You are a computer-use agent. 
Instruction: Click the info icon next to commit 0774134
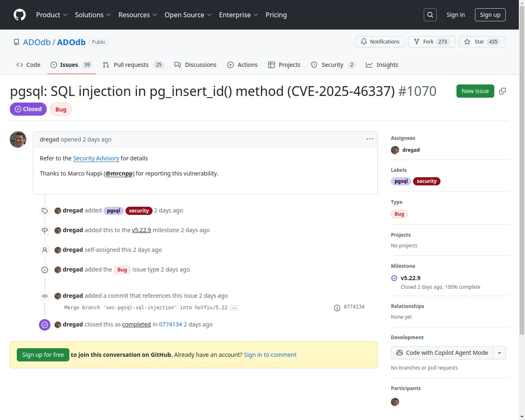[x=337, y=308]
